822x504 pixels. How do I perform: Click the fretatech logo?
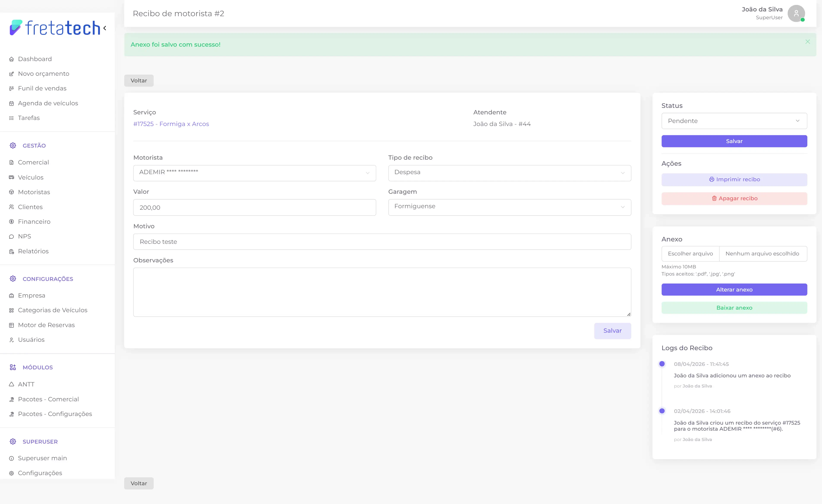click(x=55, y=28)
